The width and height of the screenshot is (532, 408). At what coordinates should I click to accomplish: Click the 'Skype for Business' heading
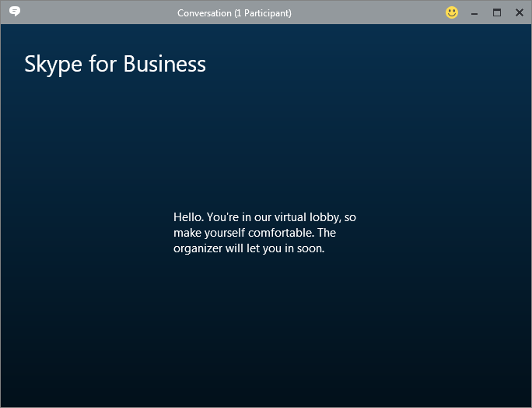pyautogui.click(x=115, y=64)
